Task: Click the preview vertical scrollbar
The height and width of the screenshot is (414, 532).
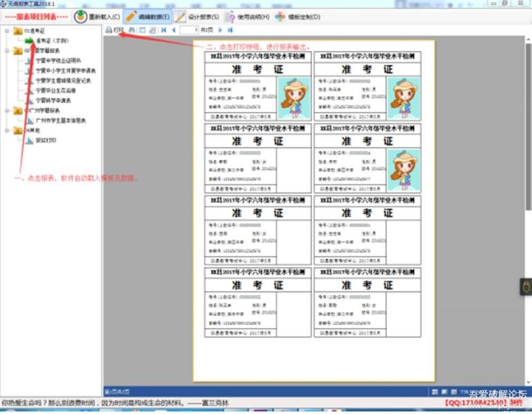Action: coord(528,133)
